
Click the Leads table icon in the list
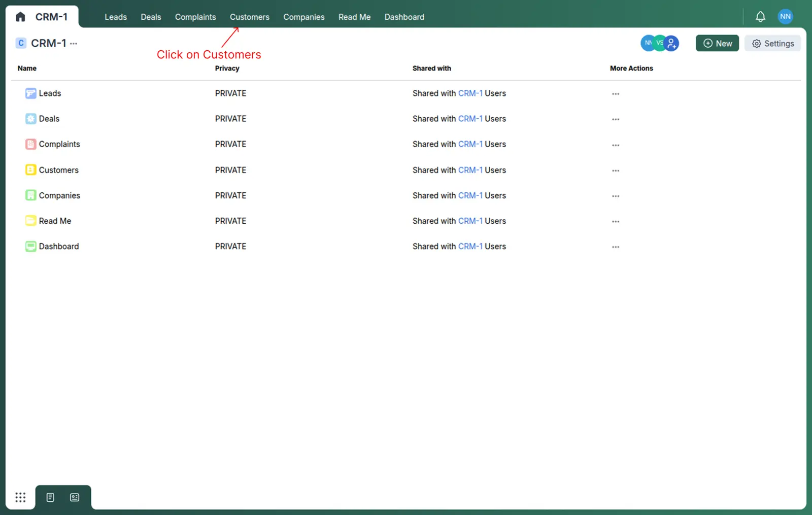click(30, 93)
